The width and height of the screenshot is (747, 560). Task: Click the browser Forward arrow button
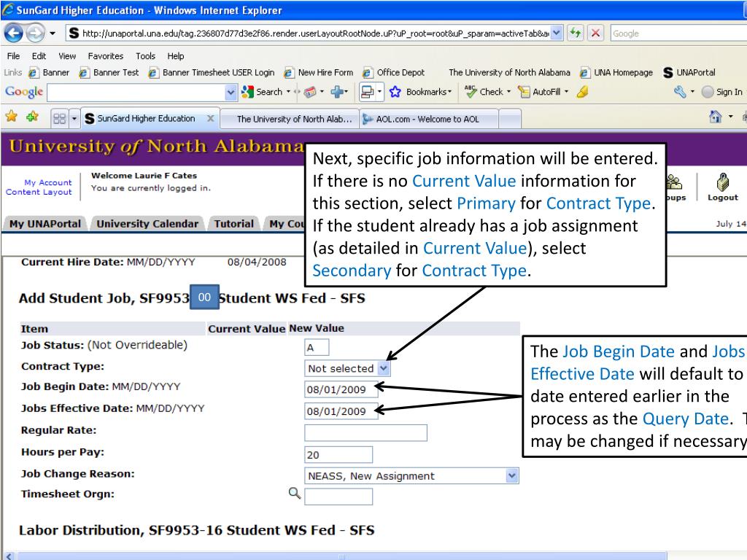[35, 34]
